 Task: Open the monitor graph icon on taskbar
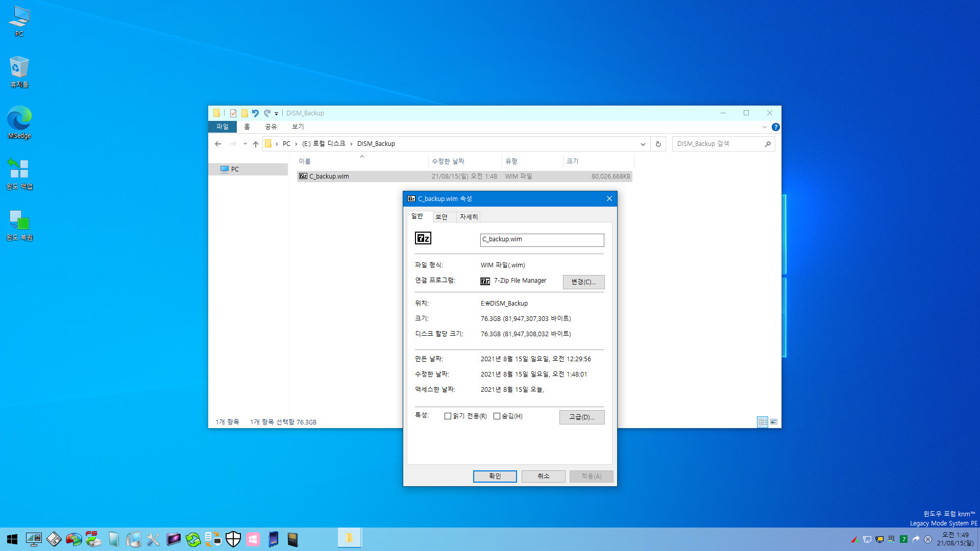(34, 539)
